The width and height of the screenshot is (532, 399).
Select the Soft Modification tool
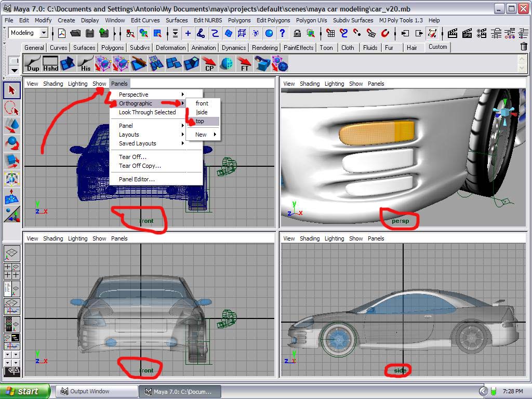12,196
